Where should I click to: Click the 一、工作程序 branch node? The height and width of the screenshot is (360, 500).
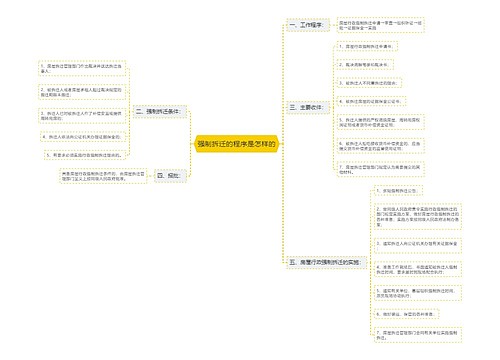[308, 25]
